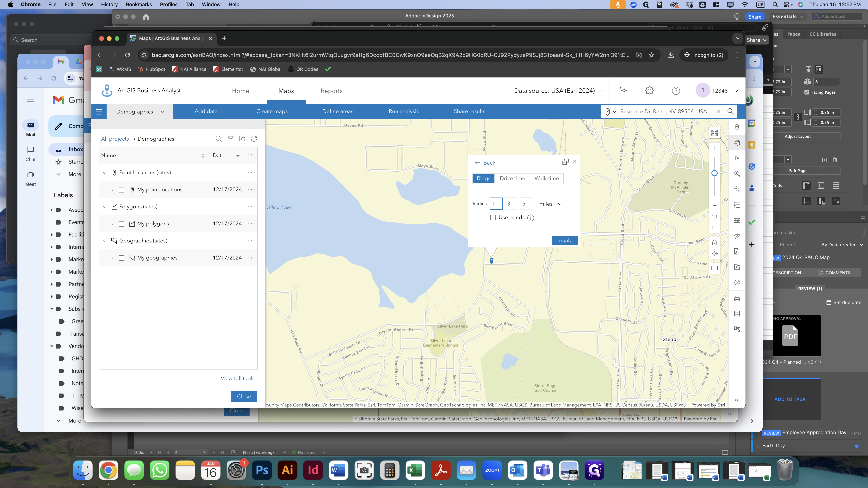Select the Drive time option
Viewport: 868px width, 488px height.
512,178
